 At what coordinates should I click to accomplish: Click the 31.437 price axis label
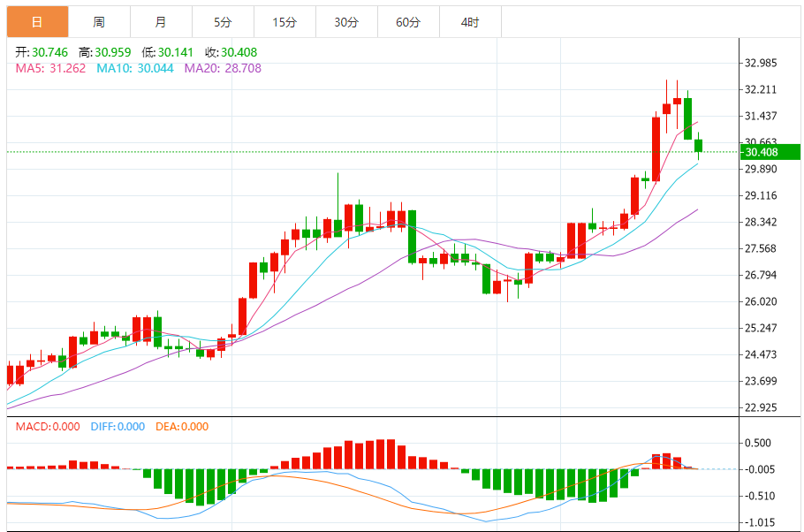(x=761, y=116)
